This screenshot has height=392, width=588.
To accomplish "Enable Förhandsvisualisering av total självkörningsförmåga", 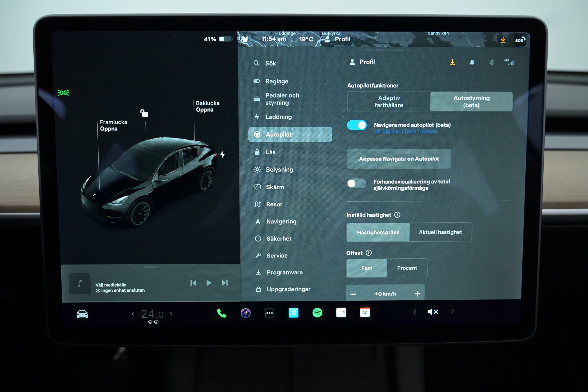I will [356, 183].
